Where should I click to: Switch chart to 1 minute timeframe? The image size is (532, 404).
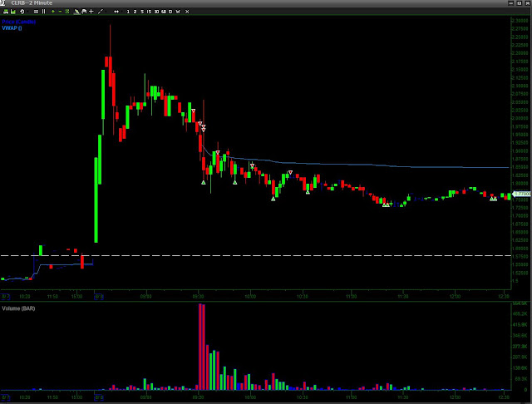click(128, 12)
